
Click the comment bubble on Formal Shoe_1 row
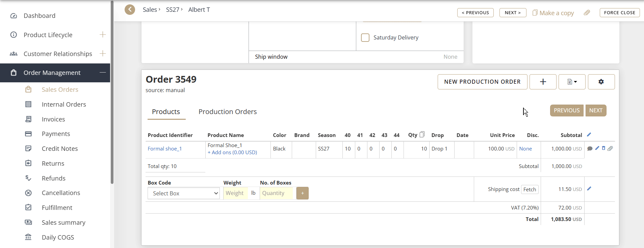590,148
